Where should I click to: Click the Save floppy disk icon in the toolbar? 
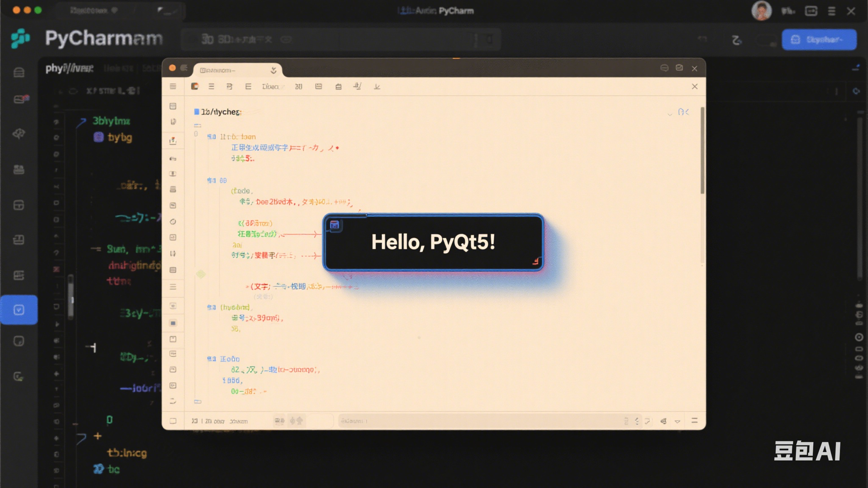tap(318, 86)
